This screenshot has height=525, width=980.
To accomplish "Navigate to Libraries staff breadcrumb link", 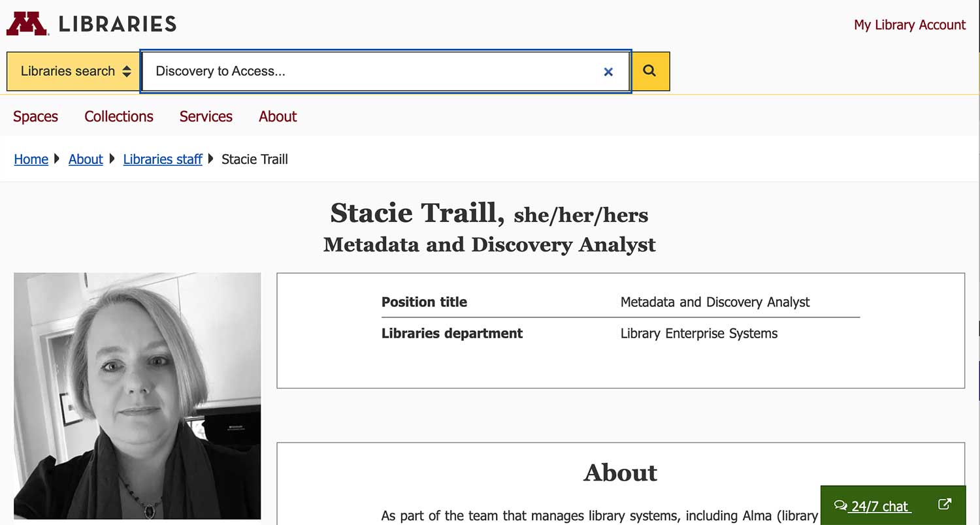I will 163,159.
